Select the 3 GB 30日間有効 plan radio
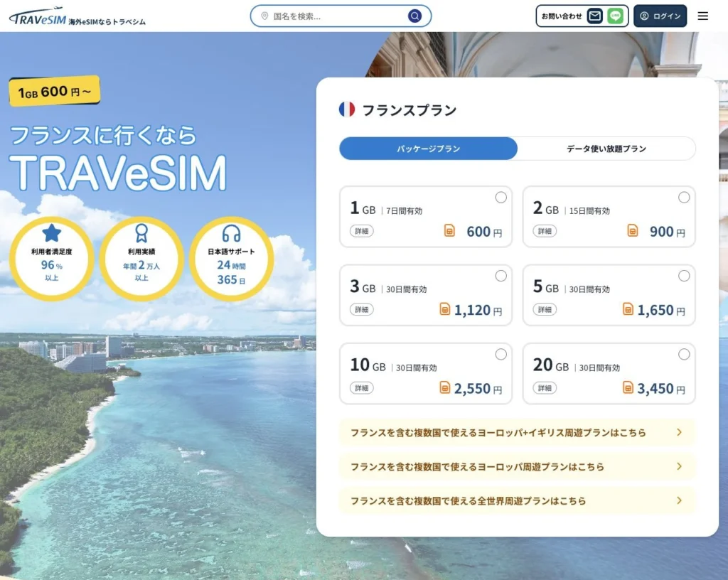 (501, 276)
